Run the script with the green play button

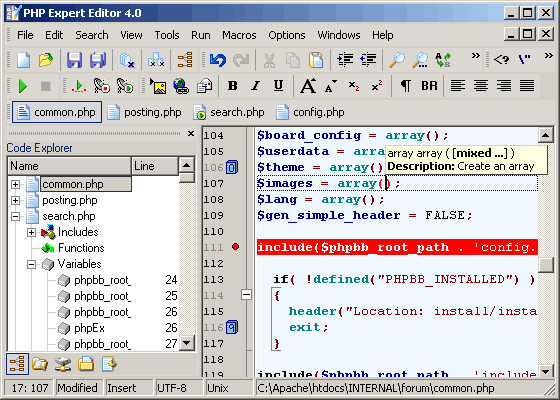click(x=23, y=86)
